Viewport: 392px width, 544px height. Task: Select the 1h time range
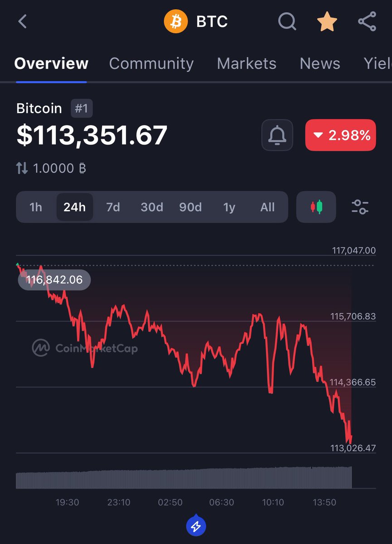36,207
